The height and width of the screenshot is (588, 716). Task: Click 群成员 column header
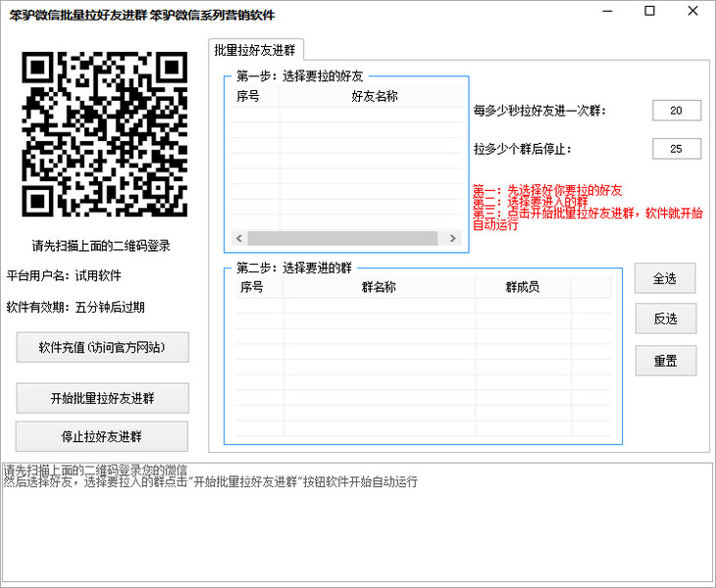pyautogui.click(x=523, y=287)
